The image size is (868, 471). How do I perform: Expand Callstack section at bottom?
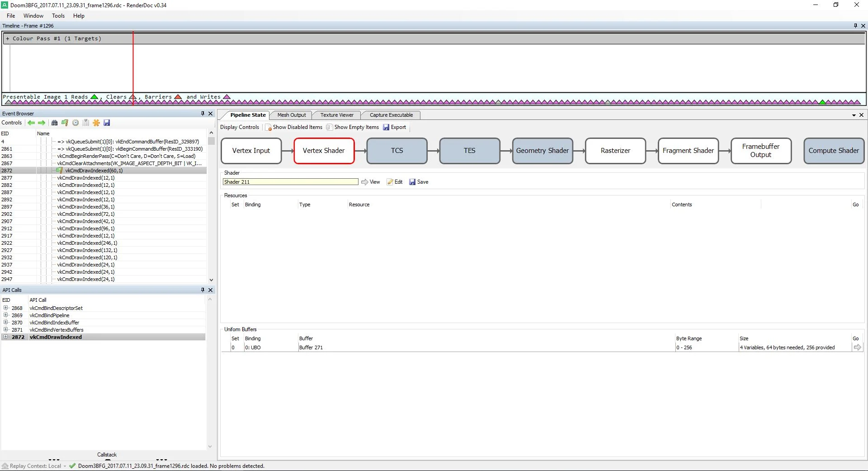tap(107, 455)
